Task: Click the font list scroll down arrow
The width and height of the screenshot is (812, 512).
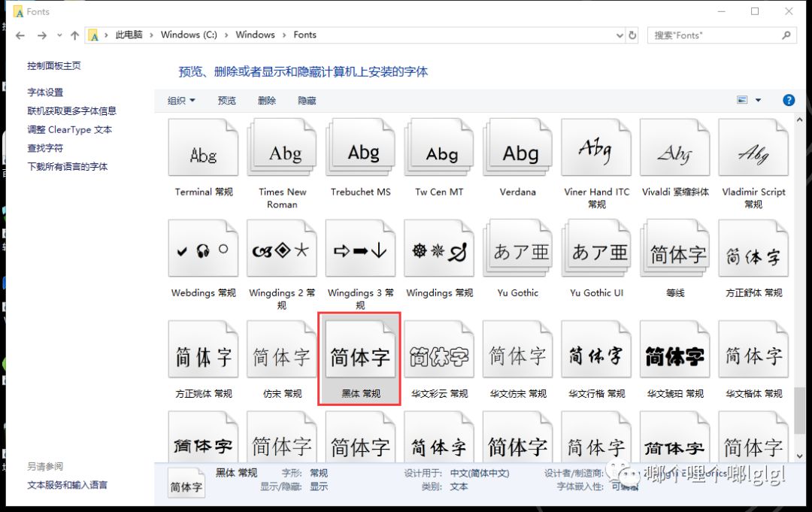Action: [799, 456]
